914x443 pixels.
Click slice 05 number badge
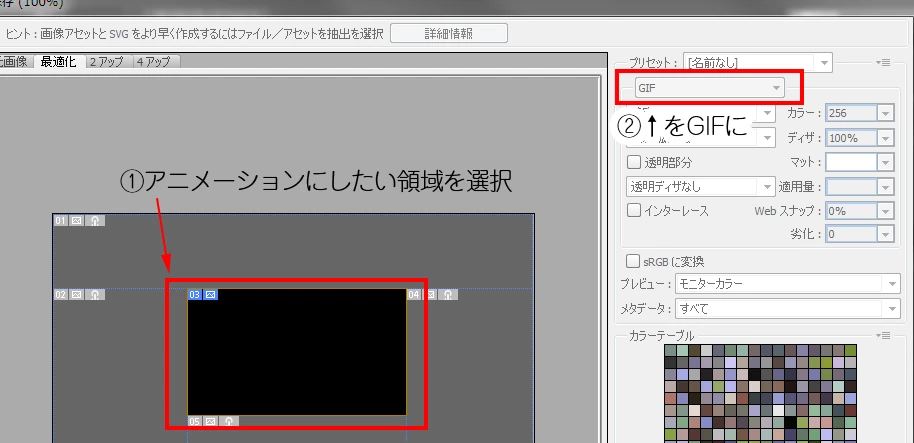195,421
